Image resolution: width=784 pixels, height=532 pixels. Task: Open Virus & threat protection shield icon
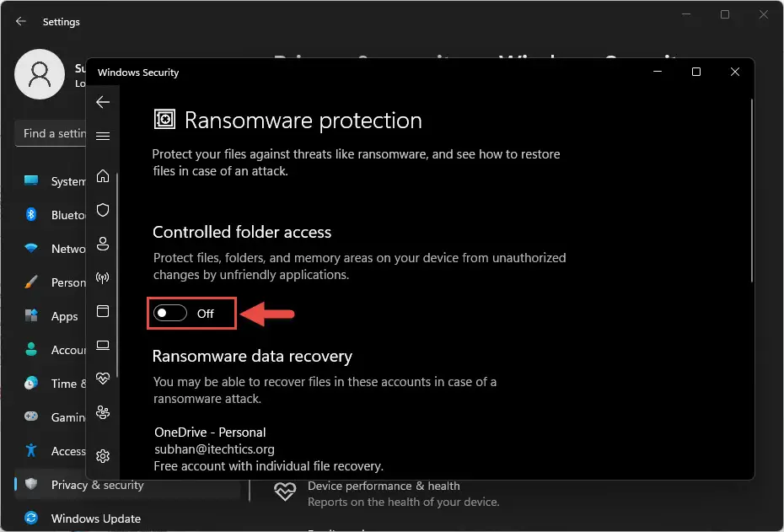point(103,210)
